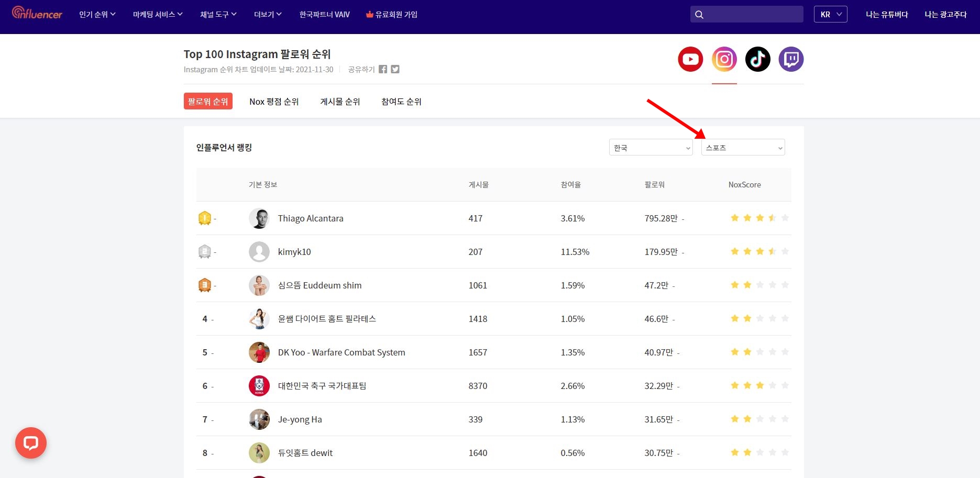Click the search magnifier icon
Viewport: 980px width, 478px height.
[x=699, y=15]
